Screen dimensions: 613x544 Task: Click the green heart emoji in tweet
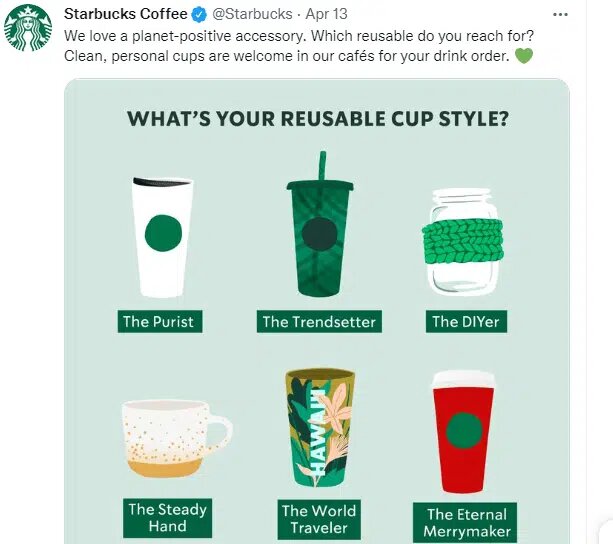tap(524, 55)
